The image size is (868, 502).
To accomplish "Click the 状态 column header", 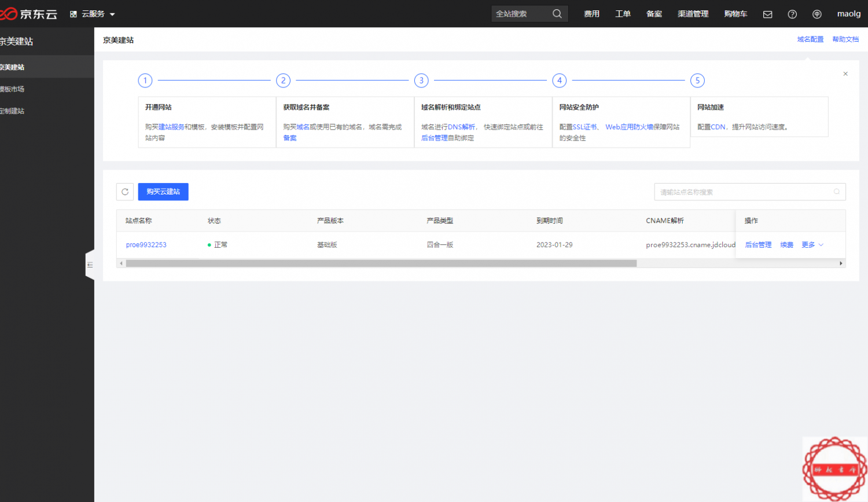I will 214,221.
